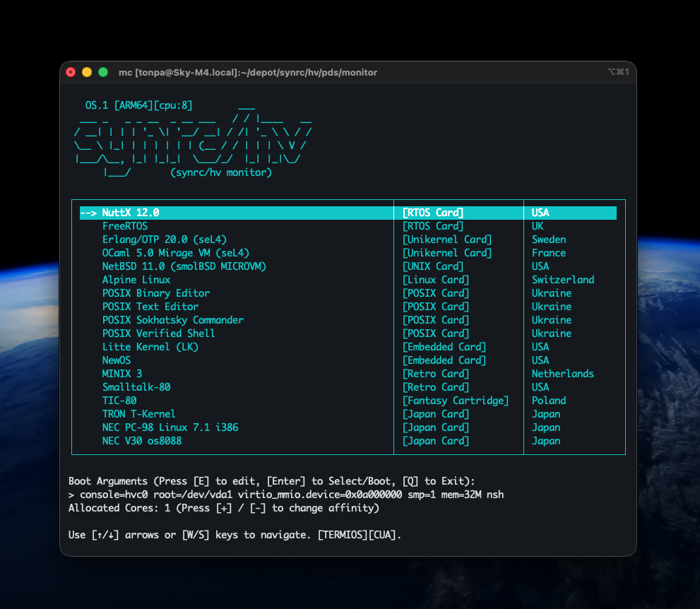The width and height of the screenshot is (700, 609).
Task: Click the Allocated Cores line
Action: [x=224, y=508]
